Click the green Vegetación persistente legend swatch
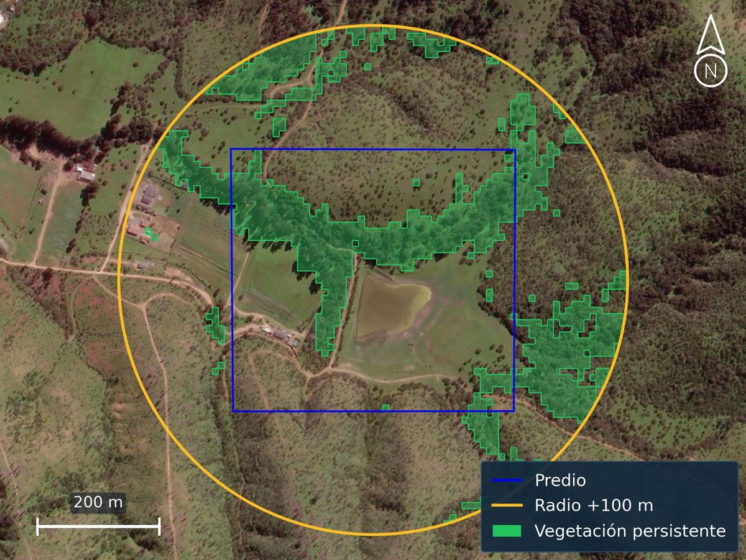The height and width of the screenshot is (560, 746). click(507, 531)
